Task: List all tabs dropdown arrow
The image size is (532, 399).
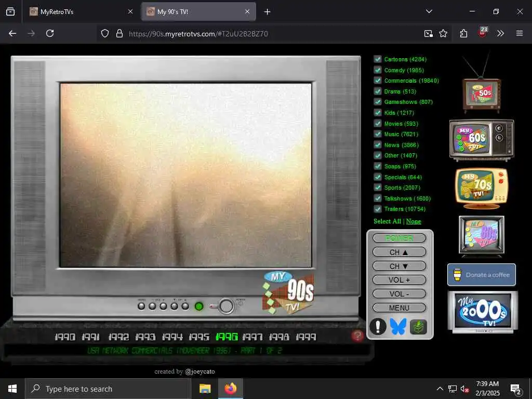Action: [x=429, y=11]
